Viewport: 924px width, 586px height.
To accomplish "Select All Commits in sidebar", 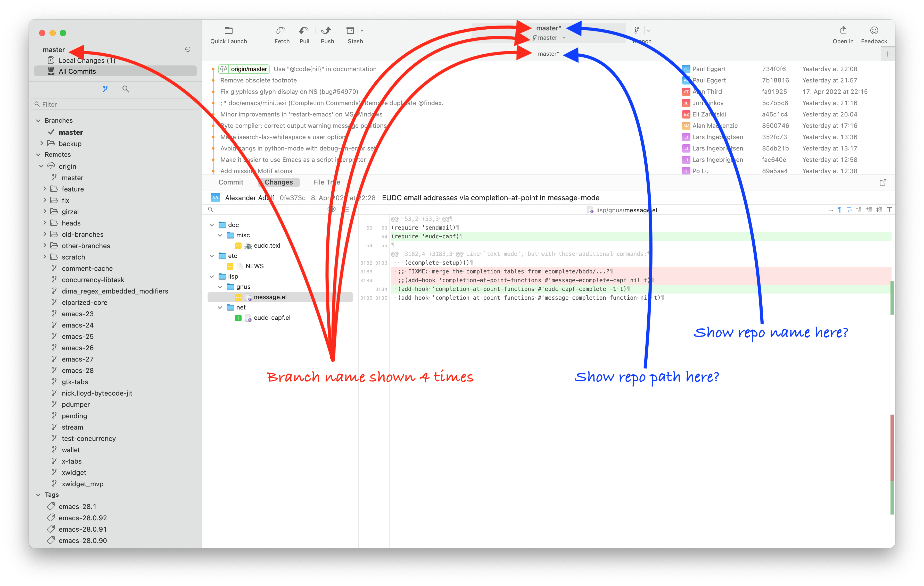I will pos(115,71).
